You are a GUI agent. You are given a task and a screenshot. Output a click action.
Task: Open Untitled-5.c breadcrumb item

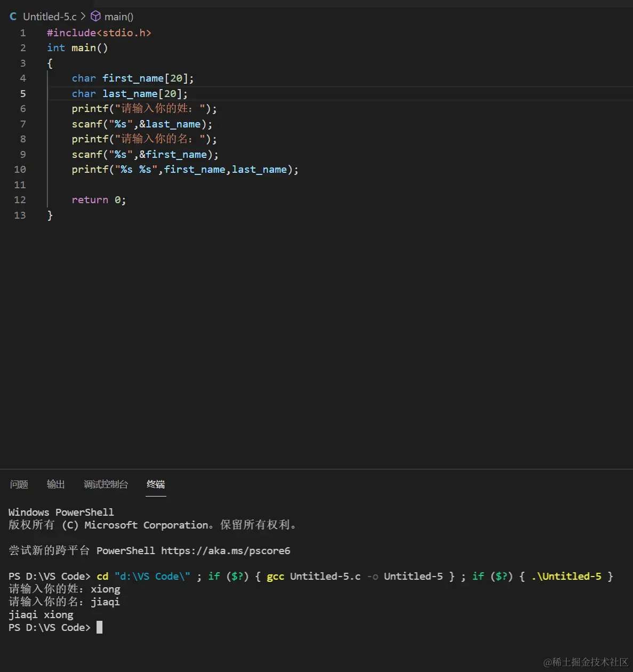click(x=50, y=17)
